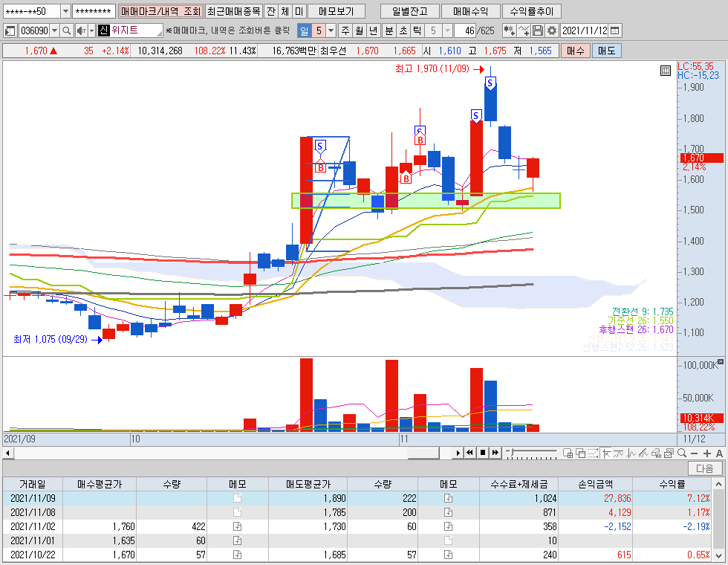Screen dimensions: 728x565
Task: Open buy memo icon for 2021/11/02 row
Action: tap(237, 526)
